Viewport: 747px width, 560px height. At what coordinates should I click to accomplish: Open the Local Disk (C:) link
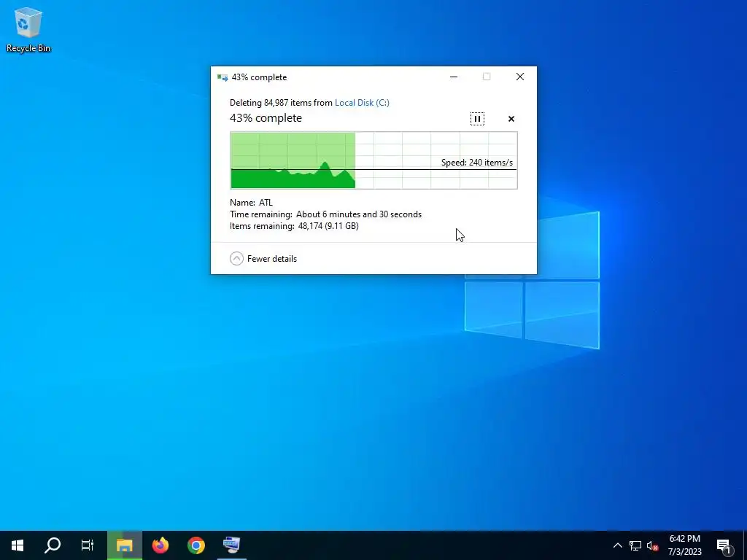tap(362, 102)
